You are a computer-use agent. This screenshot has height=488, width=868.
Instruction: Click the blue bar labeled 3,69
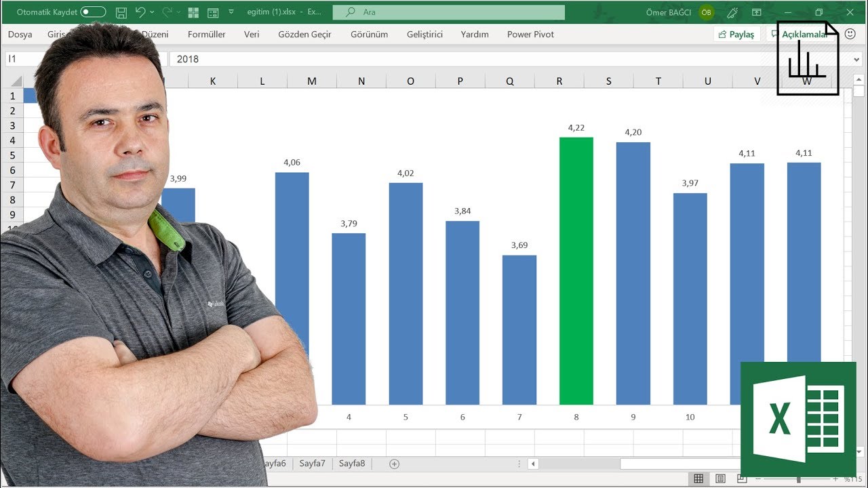pos(519,330)
